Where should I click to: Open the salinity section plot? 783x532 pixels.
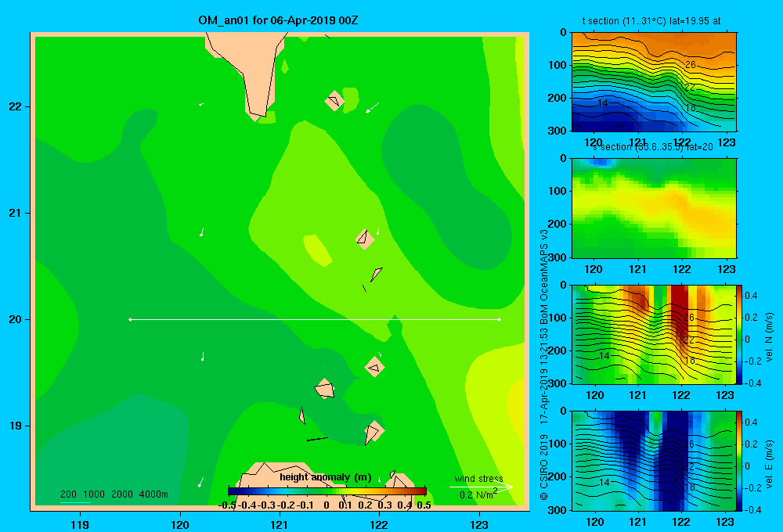[654, 208]
